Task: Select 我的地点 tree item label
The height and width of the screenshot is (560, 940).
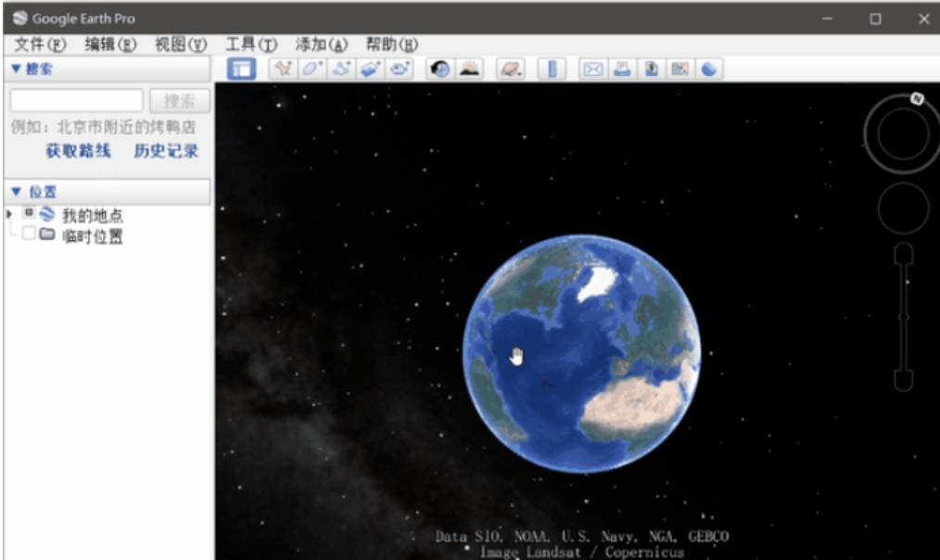Action: (x=93, y=216)
